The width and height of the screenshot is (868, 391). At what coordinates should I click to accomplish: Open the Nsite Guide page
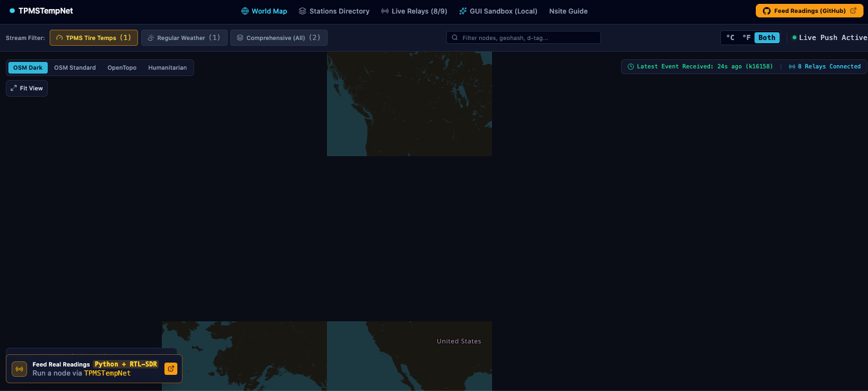568,11
